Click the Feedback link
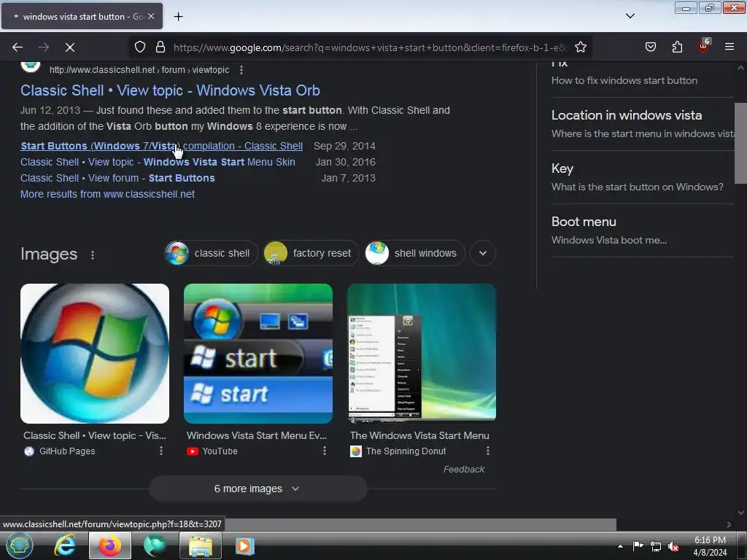Image resolution: width=747 pixels, height=560 pixels. click(463, 470)
